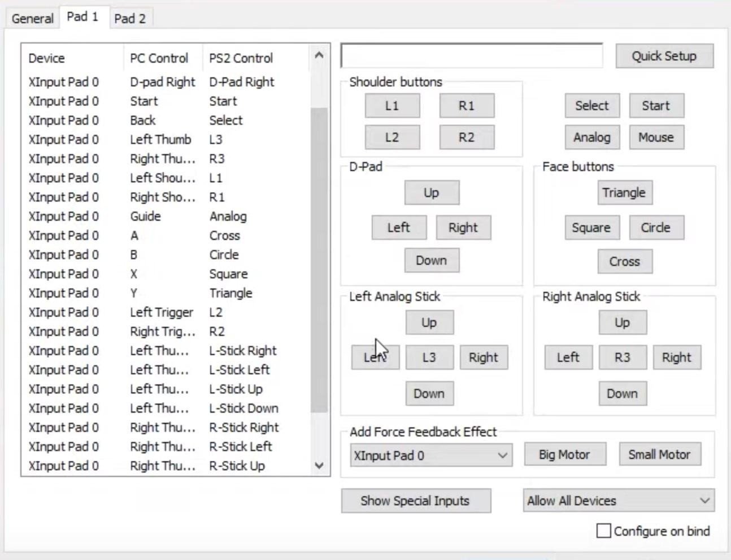Image resolution: width=731 pixels, height=560 pixels.
Task: Bind the L2 shoulder button
Action: (x=392, y=137)
